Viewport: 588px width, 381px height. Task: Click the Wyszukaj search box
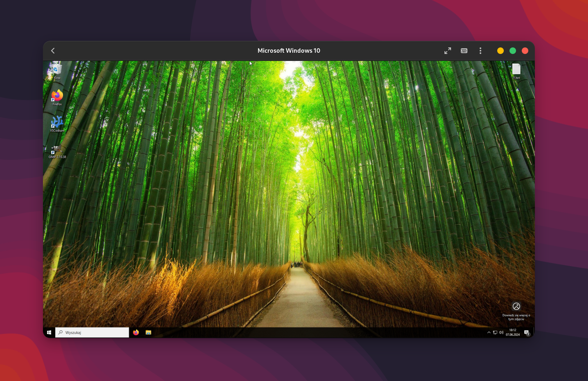(92, 332)
